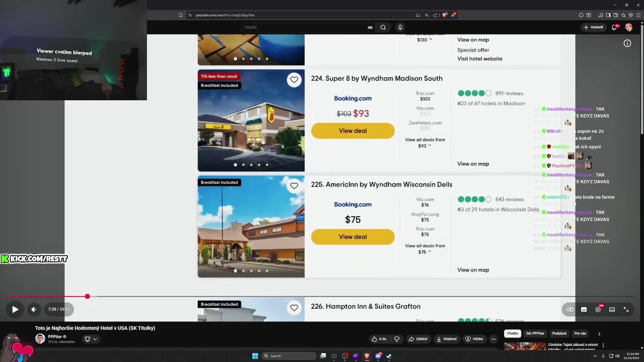The width and height of the screenshot is (644, 362).
Task: Open browser hamburger menu
Action: [x=638, y=15]
